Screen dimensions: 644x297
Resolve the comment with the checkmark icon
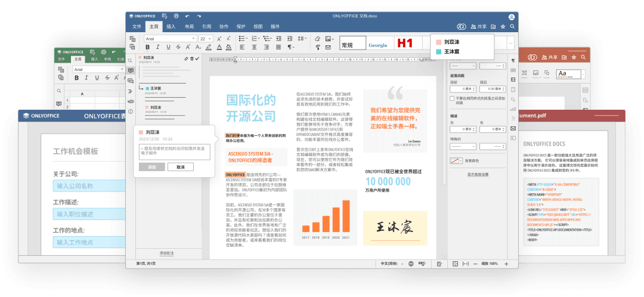[x=197, y=58]
